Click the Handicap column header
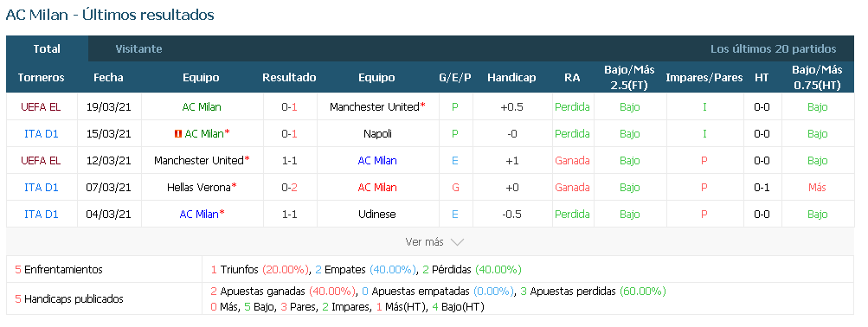This screenshot has width=868, height=327. click(511, 78)
